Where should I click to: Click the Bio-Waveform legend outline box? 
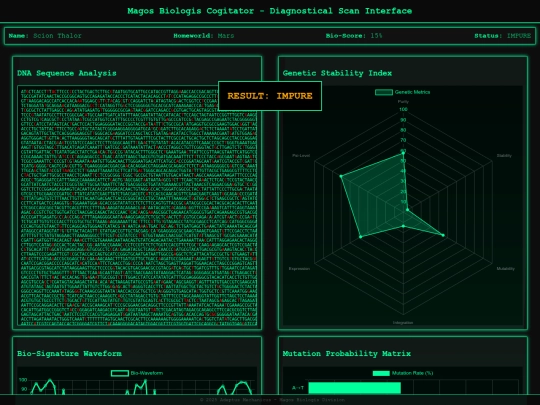tap(120, 373)
